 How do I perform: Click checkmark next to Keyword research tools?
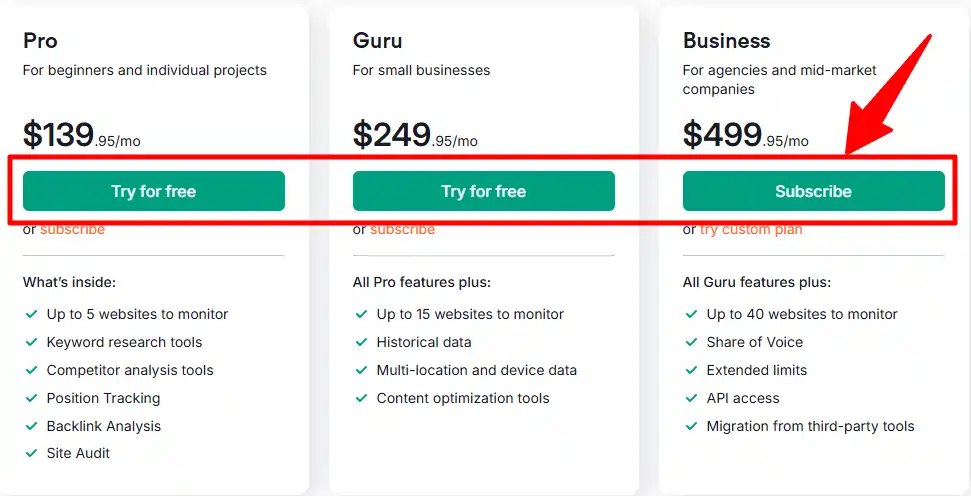click(30, 342)
